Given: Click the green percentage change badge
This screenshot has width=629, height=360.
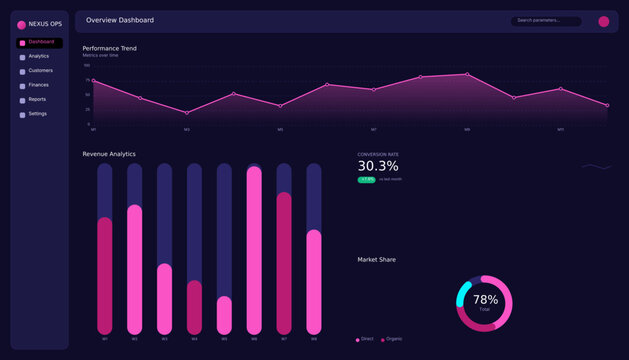Looking at the screenshot, I should (x=366, y=179).
